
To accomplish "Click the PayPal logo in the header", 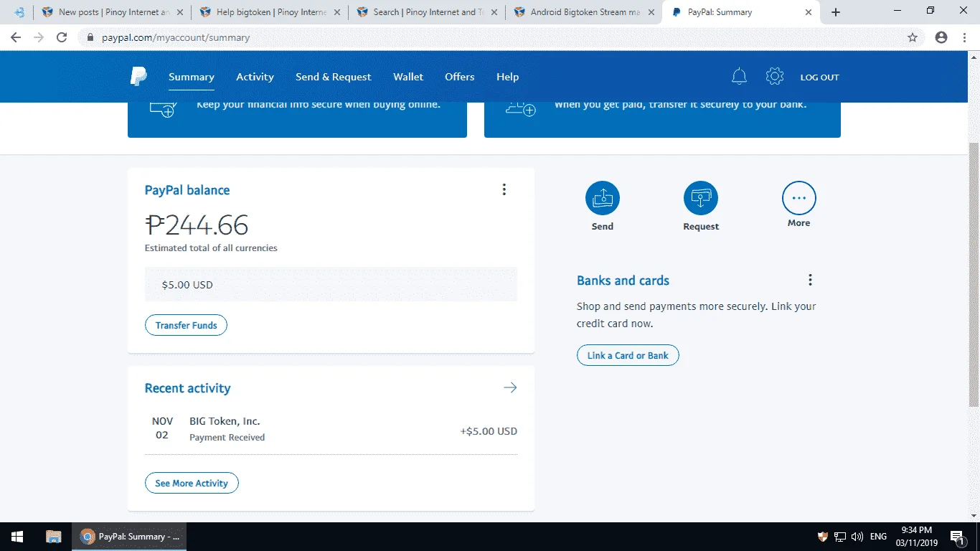I will pos(138,77).
